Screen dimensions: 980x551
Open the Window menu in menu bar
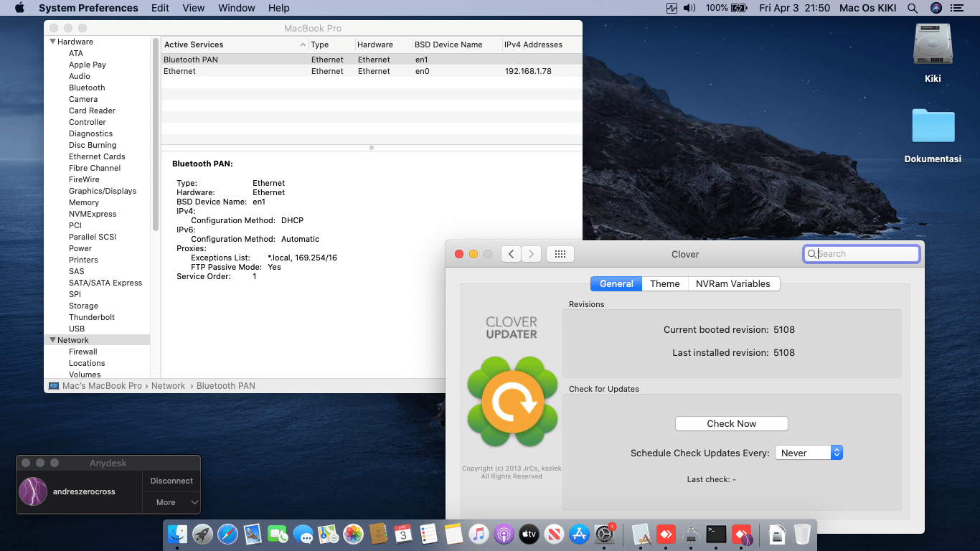236,8
